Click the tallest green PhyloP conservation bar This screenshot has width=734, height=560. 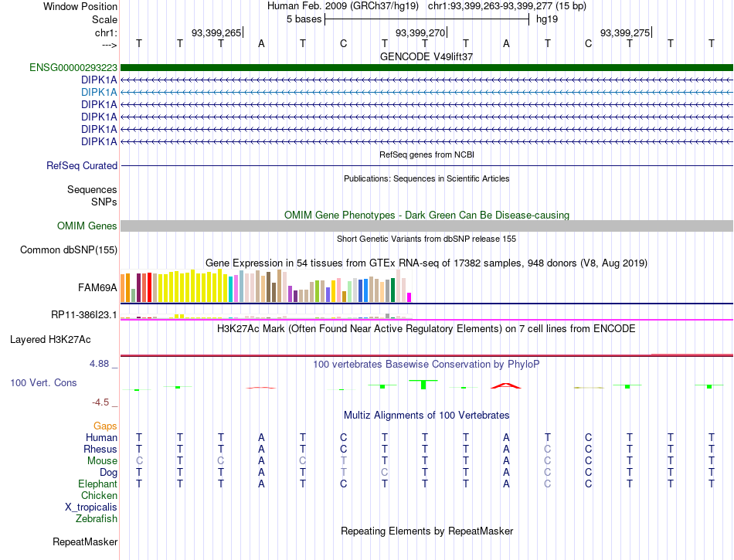pyautogui.click(x=423, y=385)
